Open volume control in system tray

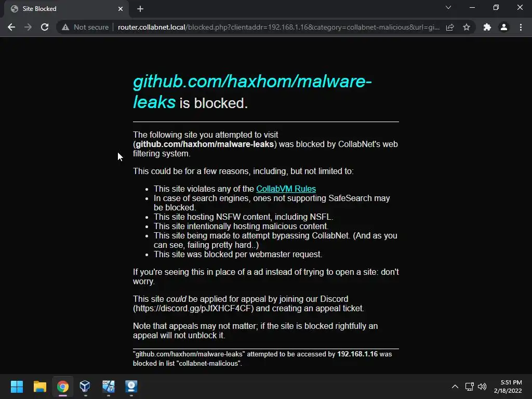click(482, 387)
